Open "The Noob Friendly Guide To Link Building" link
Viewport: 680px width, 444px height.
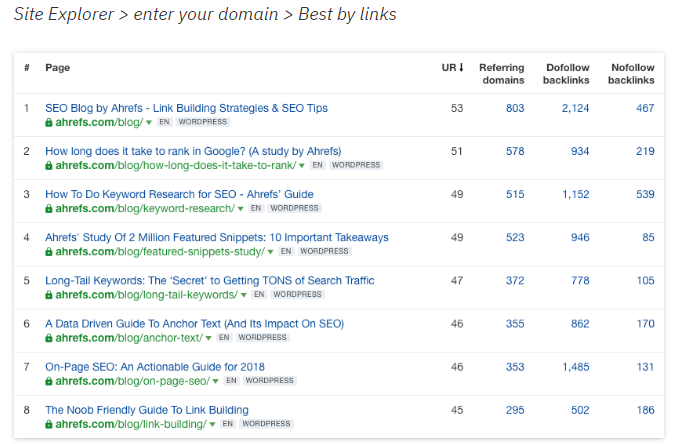pos(147,410)
